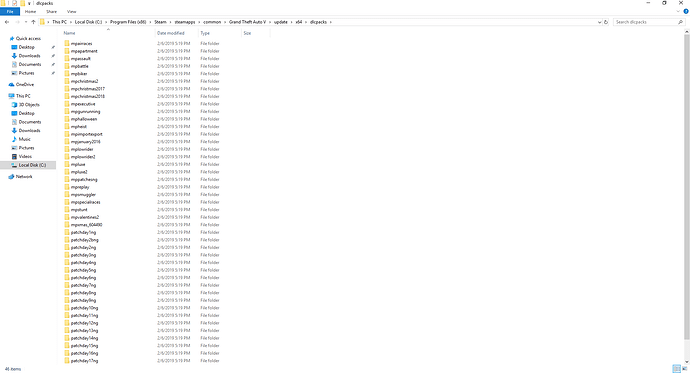Click the mpvalentines2 folder name
Image resolution: width=690 pixels, height=373 pixels.
[x=85, y=217]
